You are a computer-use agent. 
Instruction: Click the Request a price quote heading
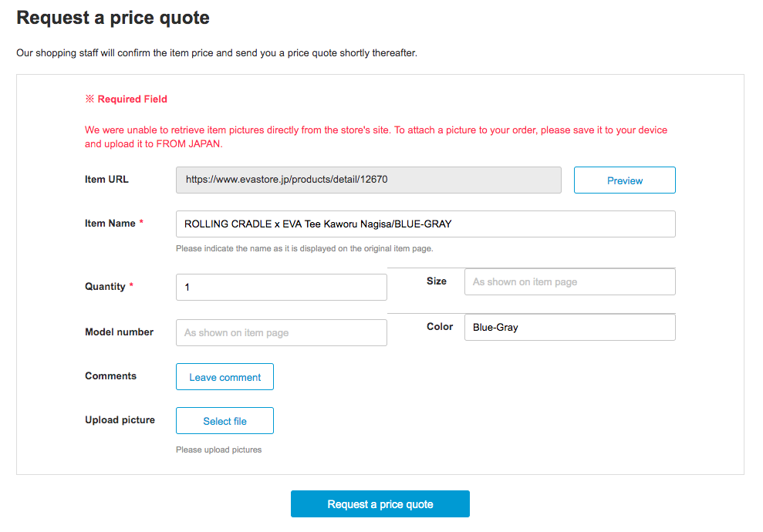coord(113,18)
